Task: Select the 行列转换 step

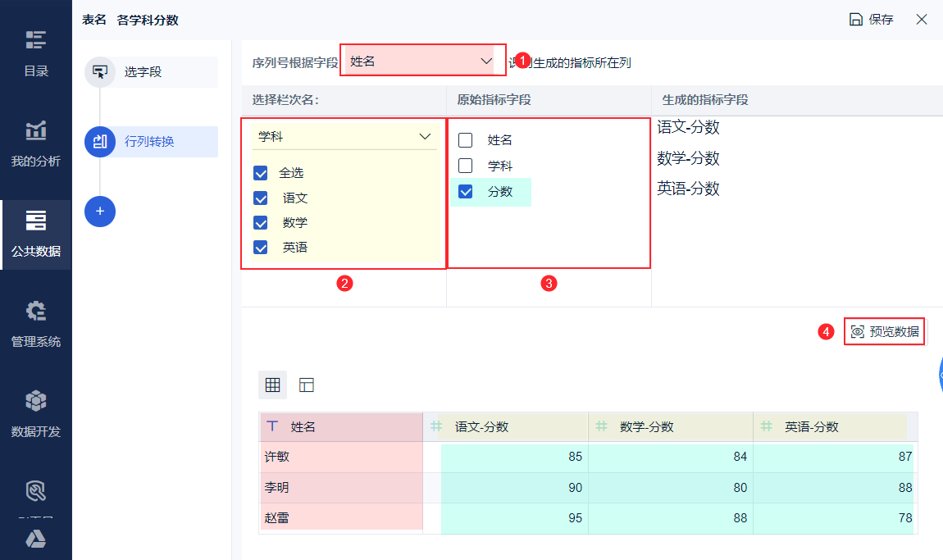Action: (x=149, y=141)
